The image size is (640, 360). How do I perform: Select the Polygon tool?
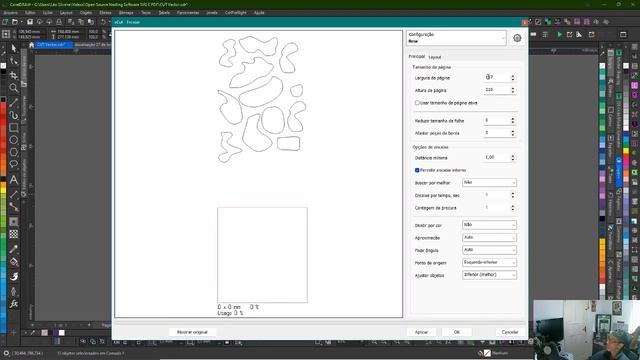(x=13, y=152)
